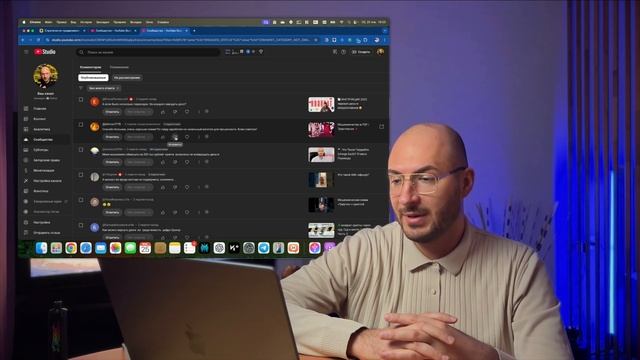Open more options on orange K avatar comment
Screen dimensions: 640x360
[x=199, y=111]
